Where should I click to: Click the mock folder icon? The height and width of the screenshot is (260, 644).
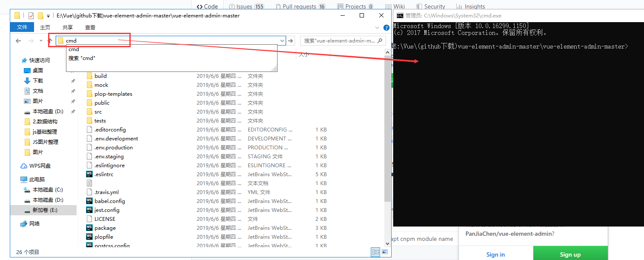pyautogui.click(x=89, y=85)
